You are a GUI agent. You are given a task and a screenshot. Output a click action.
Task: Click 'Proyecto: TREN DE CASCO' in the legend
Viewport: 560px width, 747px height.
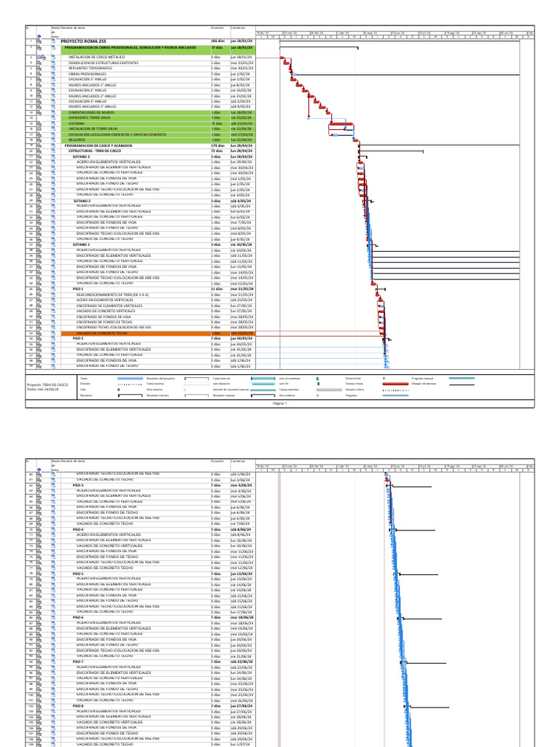click(x=47, y=384)
